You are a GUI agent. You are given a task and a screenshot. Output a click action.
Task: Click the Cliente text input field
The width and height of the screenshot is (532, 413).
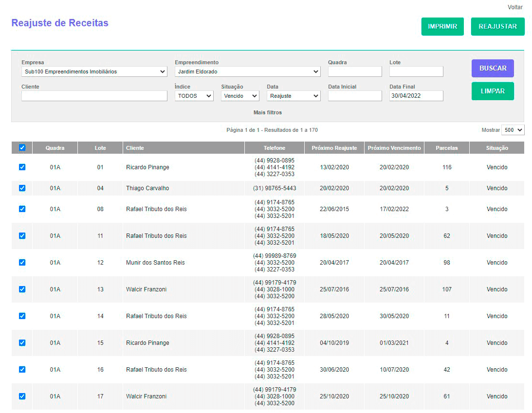pyautogui.click(x=94, y=96)
